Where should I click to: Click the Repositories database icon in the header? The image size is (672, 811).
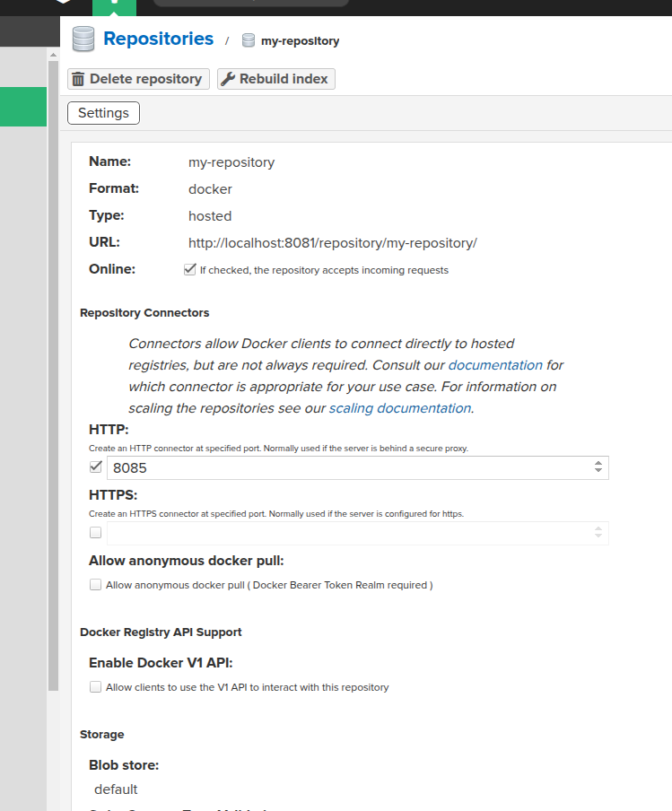click(83, 39)
